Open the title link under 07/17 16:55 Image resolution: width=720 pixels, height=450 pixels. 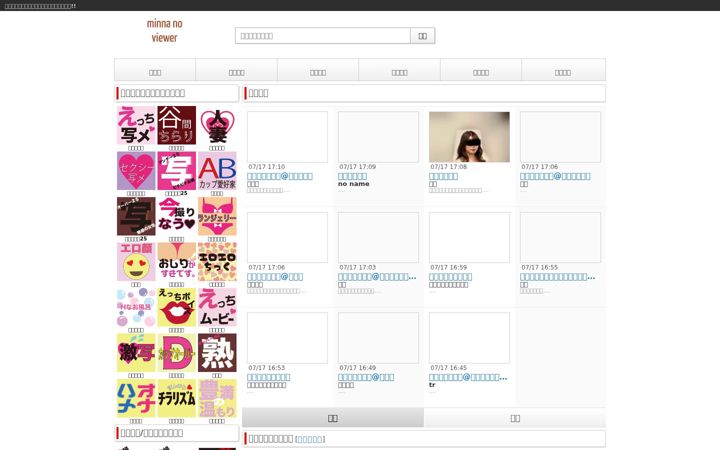pos(557,276)
